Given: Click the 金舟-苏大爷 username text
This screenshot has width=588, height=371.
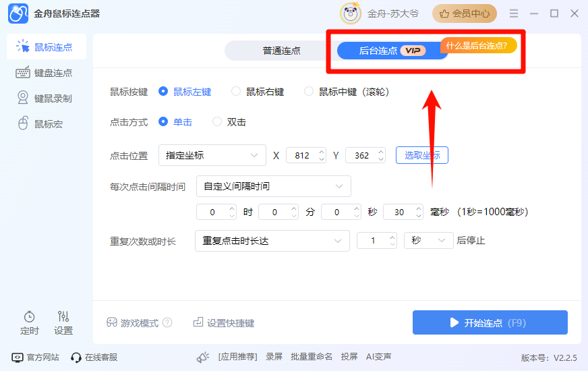Looking at the screenshot, I should point(393,14).
